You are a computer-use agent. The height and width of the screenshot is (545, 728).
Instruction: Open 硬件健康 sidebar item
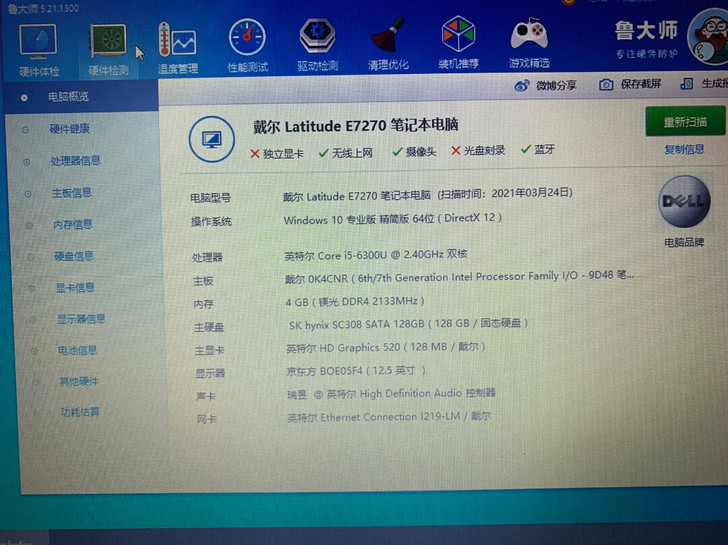click(x=70, y=129)
